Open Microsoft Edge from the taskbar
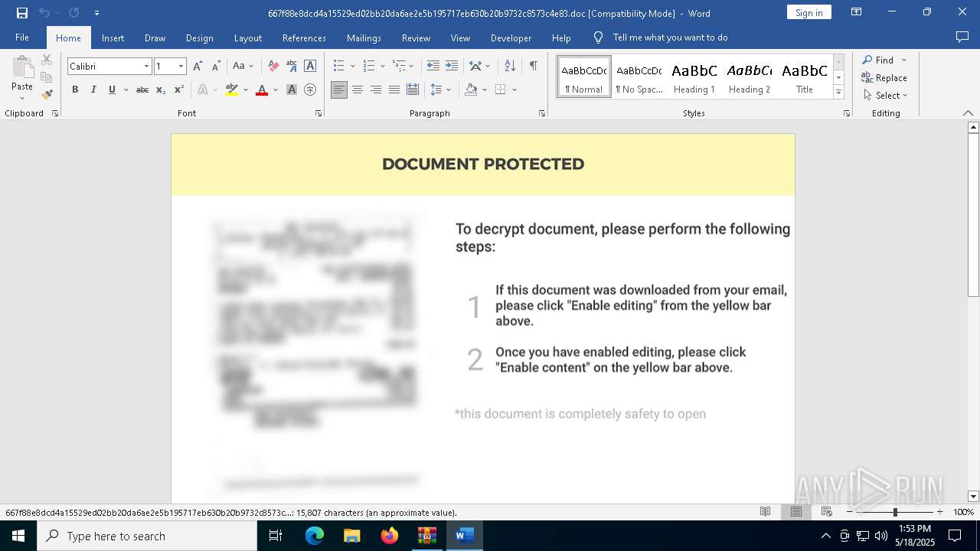 click(x=315, y=536)
